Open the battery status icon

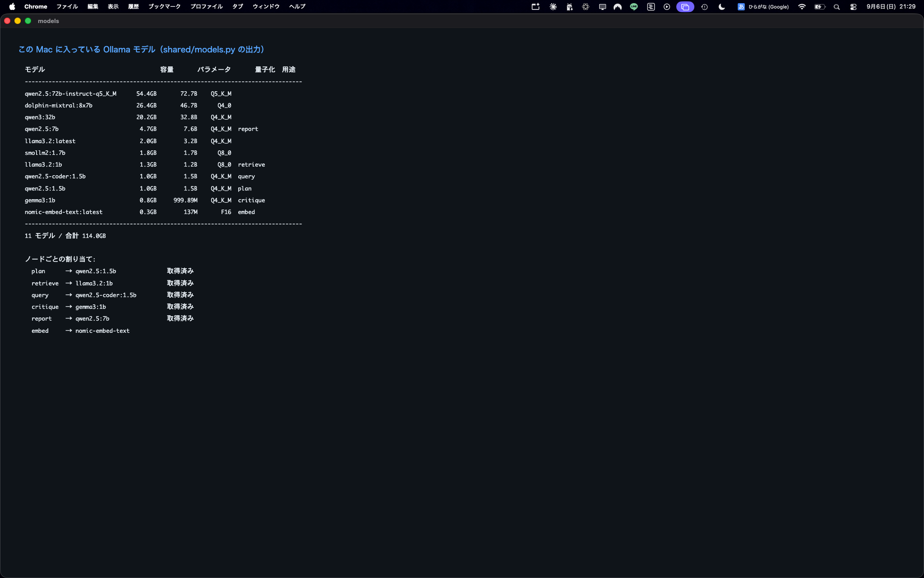(x=820, y=7)
